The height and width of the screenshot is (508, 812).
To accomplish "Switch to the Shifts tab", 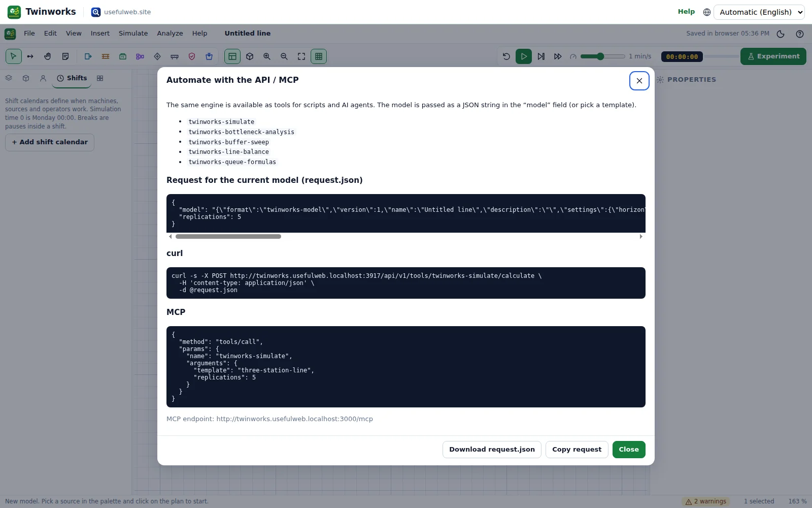I will click(x=72, y=78).
